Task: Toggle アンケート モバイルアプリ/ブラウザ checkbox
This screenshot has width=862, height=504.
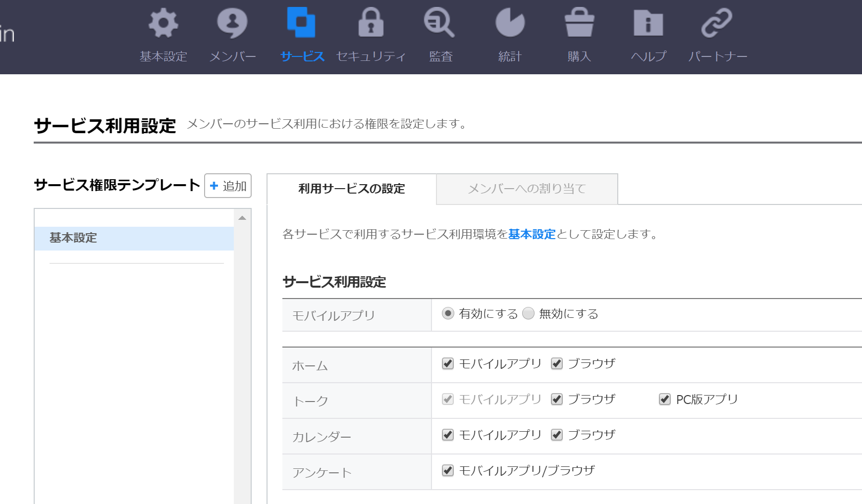Action: [x=448, y=471]
